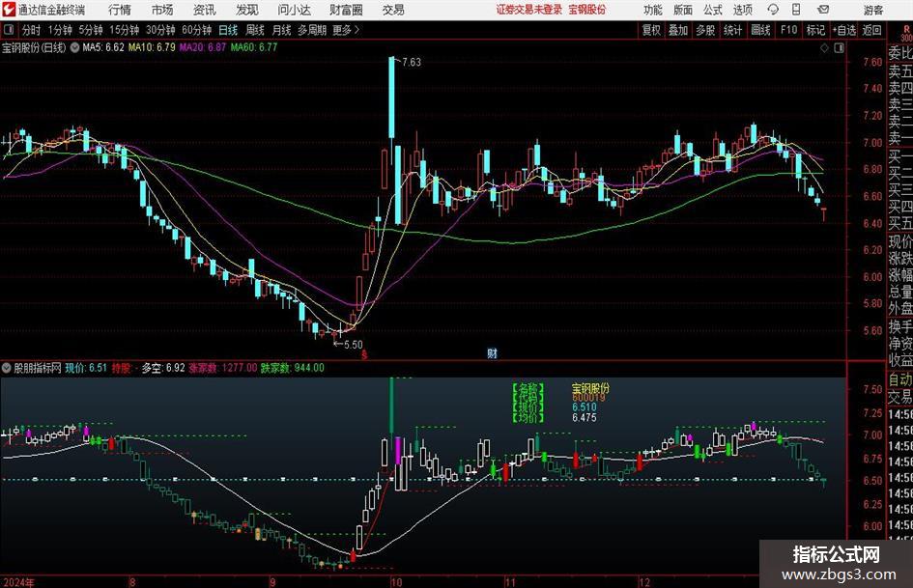Click the 7.63 high price marker
The image size is (913, 588).
411,62
